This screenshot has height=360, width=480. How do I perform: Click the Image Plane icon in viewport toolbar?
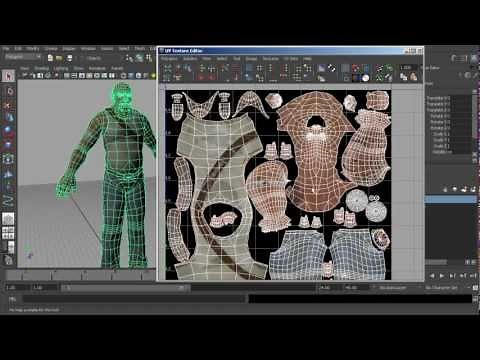[48, 76]
